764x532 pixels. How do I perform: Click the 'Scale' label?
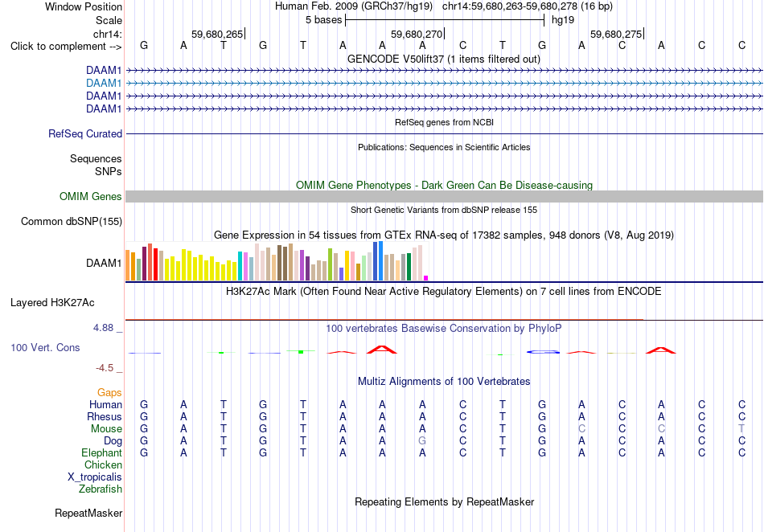(x=109, y=20)
